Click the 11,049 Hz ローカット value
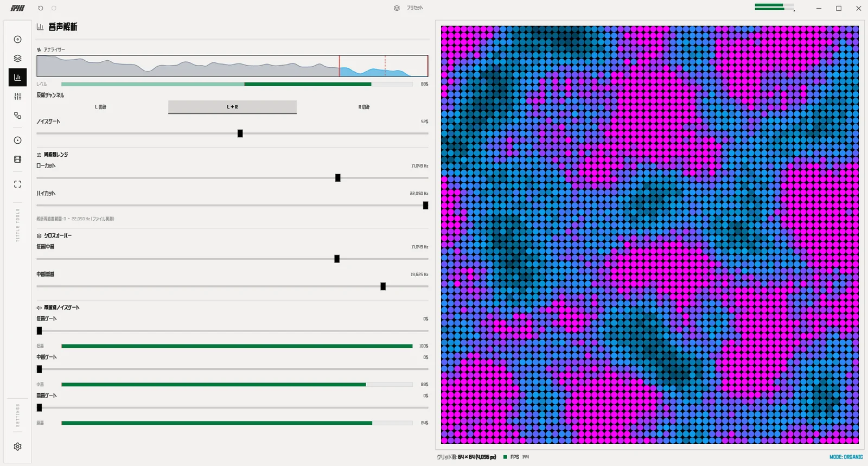868x466 pixels. 419,166
